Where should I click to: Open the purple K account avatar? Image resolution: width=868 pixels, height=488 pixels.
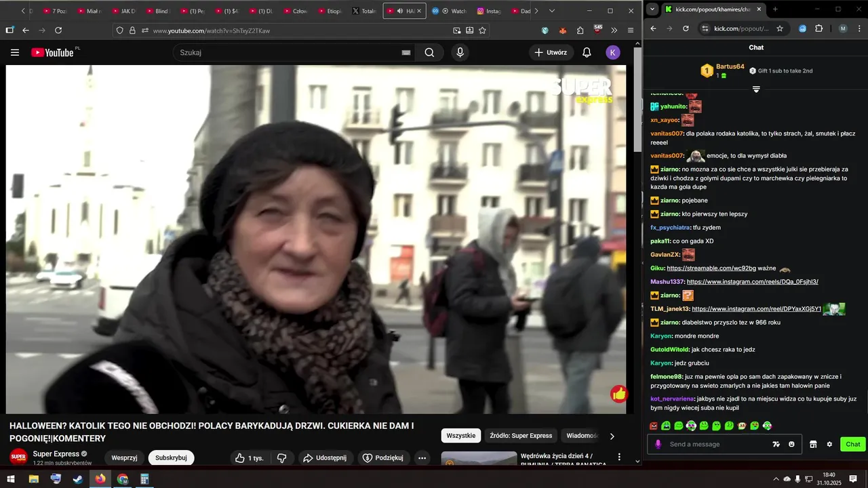(613, 52)
